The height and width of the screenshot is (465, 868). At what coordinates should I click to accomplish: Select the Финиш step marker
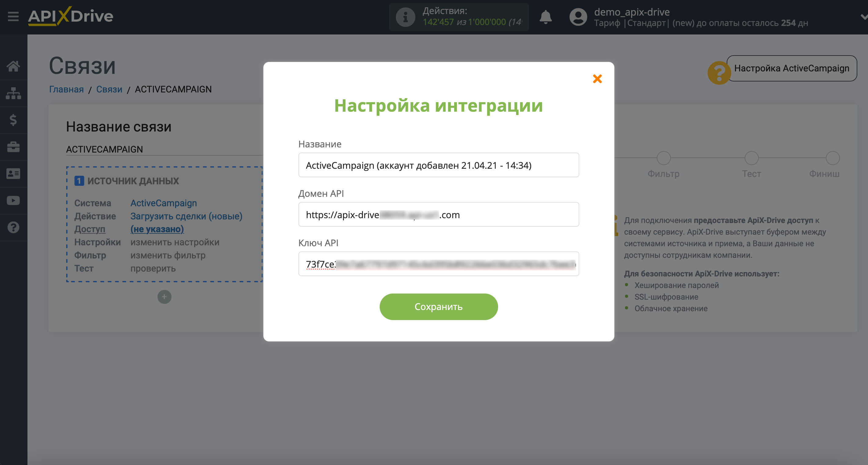click(x=832, y=158)
